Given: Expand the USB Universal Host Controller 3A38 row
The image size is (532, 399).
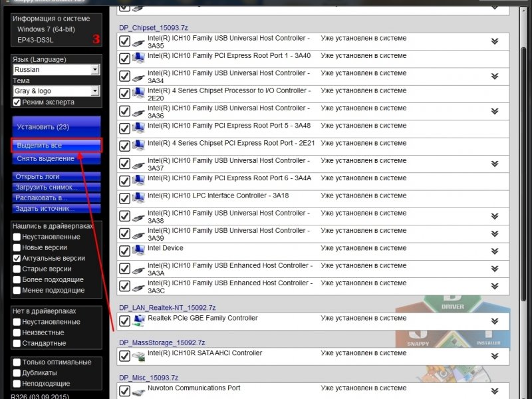Looking at the screenshot, I should point(495,217).
